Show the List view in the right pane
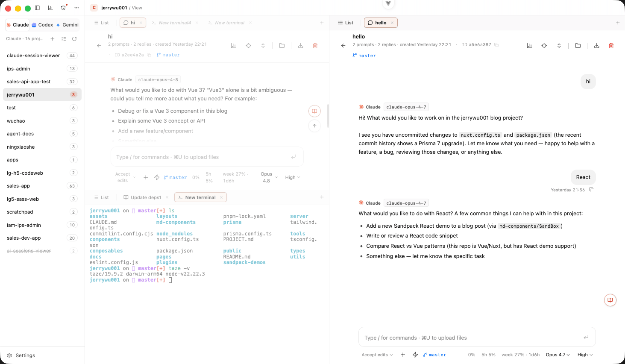 (x=346, y=23)
